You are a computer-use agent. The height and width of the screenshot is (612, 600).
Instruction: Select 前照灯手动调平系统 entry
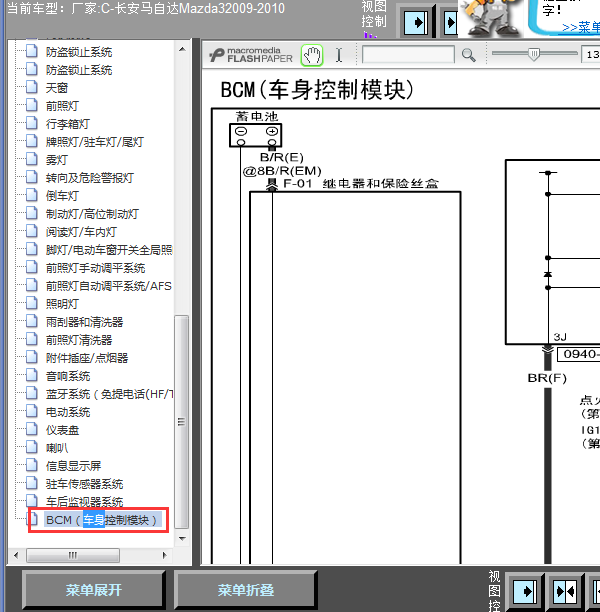tap(96, 268)
